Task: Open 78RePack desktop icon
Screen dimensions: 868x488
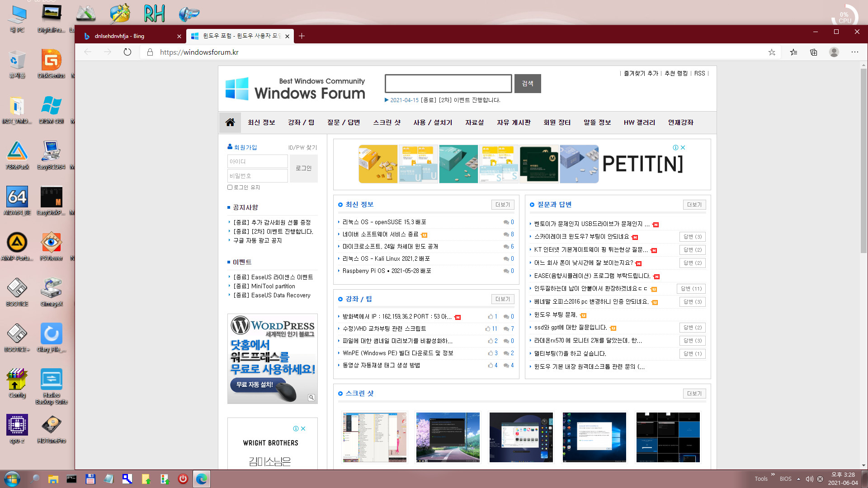Action: point(17,155)
